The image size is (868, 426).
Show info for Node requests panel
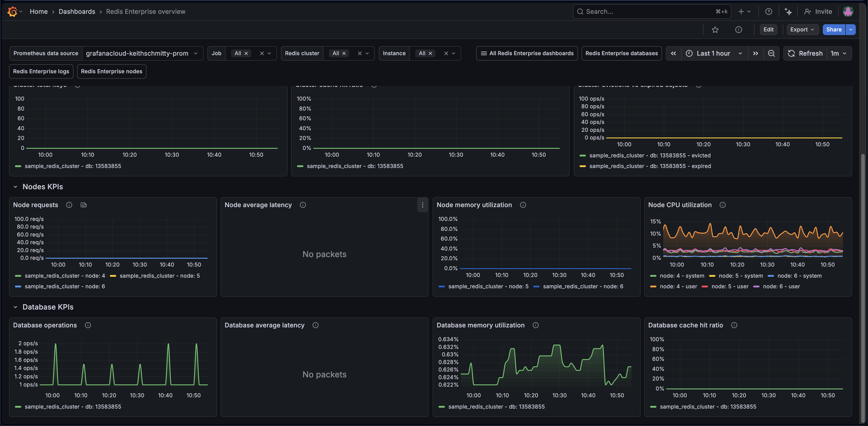click(69, 205)
